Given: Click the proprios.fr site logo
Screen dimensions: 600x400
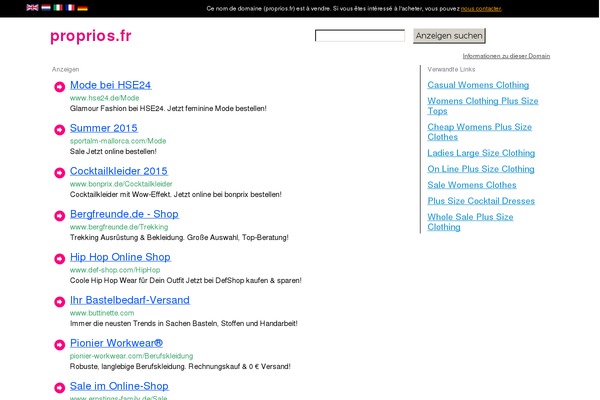Looking at the screenshot, I should pyautogui.click(x=91, y=36).
